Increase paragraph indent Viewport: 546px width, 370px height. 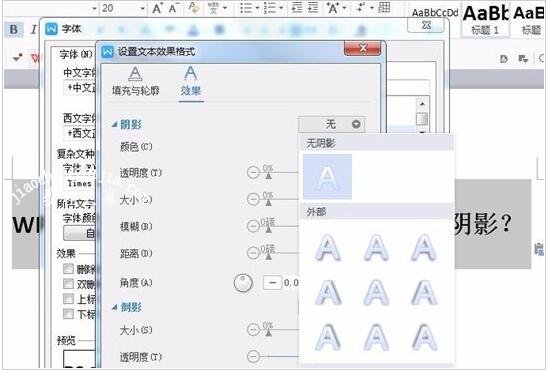[x=313, y=7]
